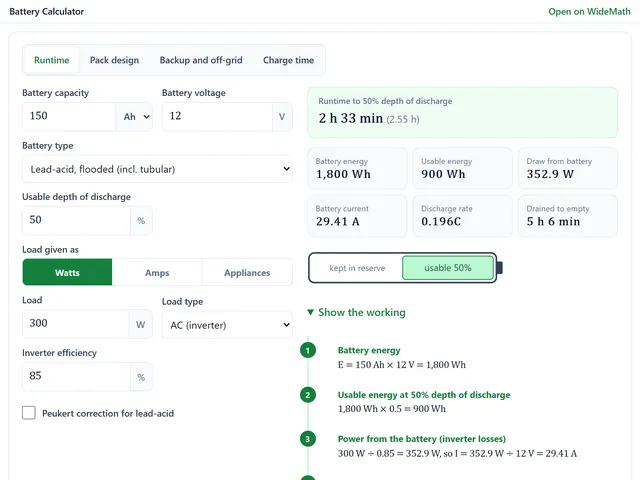Open the Ah capacity unit dropdown
The image size is (640, 480).
(134, 117)
